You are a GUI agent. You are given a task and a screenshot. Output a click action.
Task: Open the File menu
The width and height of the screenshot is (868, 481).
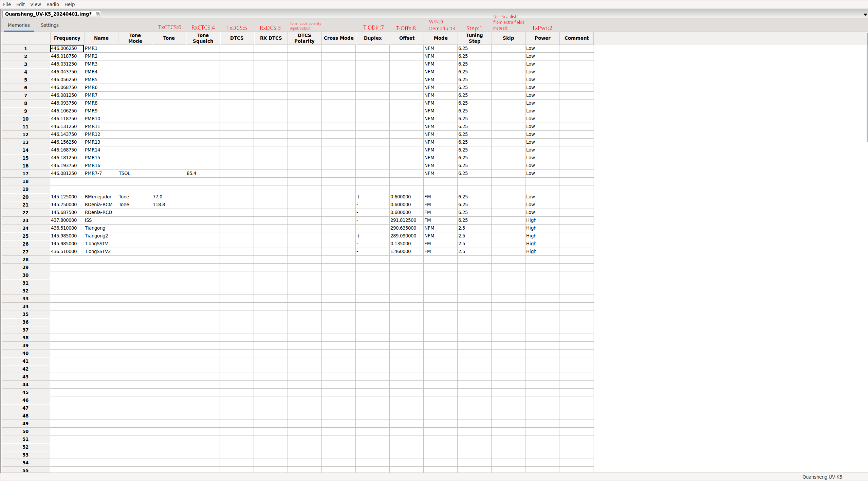point(7,4)
